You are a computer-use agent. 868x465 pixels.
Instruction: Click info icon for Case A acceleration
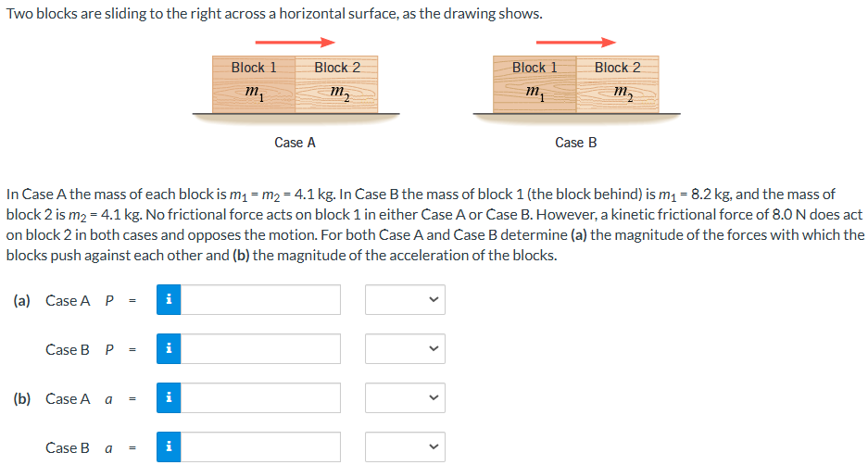point(168,398)
